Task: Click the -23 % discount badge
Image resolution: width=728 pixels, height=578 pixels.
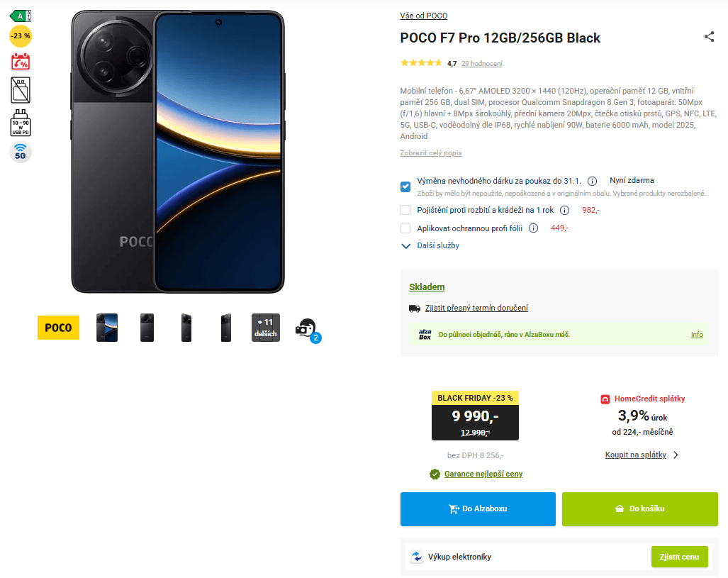Action: pyautogui.click(x=20, y=36)
